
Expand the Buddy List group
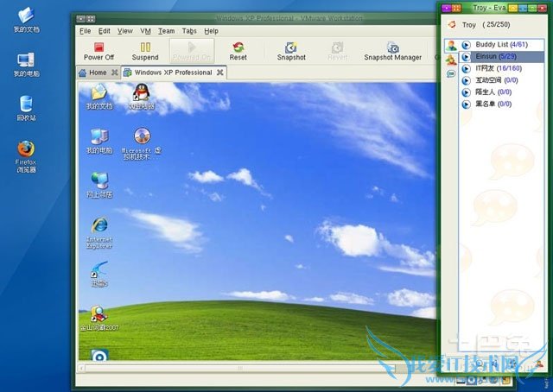point(466,44)
